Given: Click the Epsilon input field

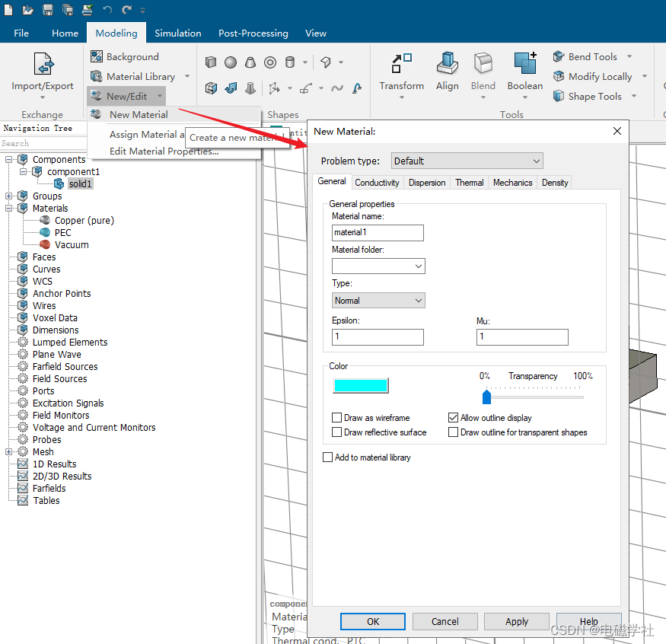Looking at the screenshot, I should (x=378, y=337).
